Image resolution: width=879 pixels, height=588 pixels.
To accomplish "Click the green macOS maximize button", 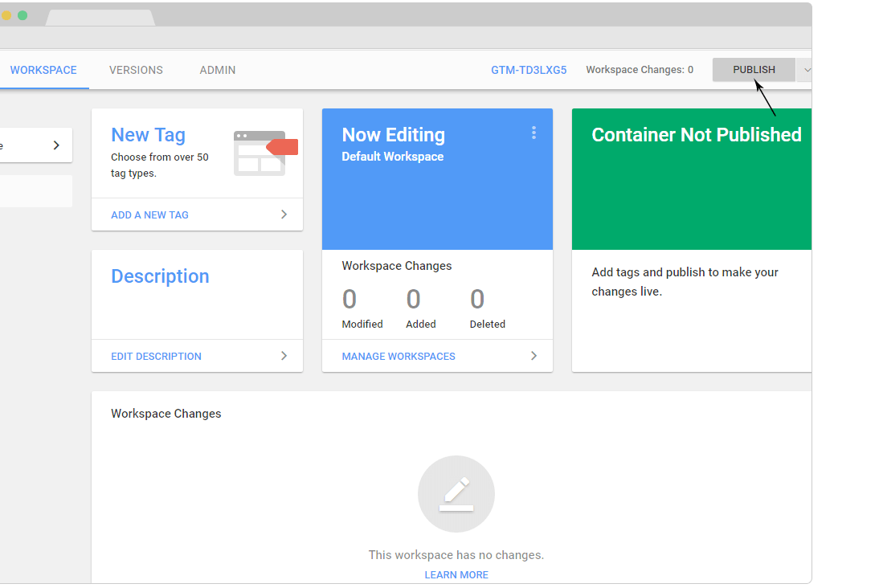I will coord(22,15).
